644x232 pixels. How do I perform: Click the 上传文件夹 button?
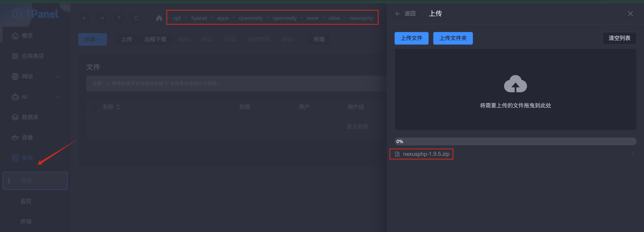[453, 38]
